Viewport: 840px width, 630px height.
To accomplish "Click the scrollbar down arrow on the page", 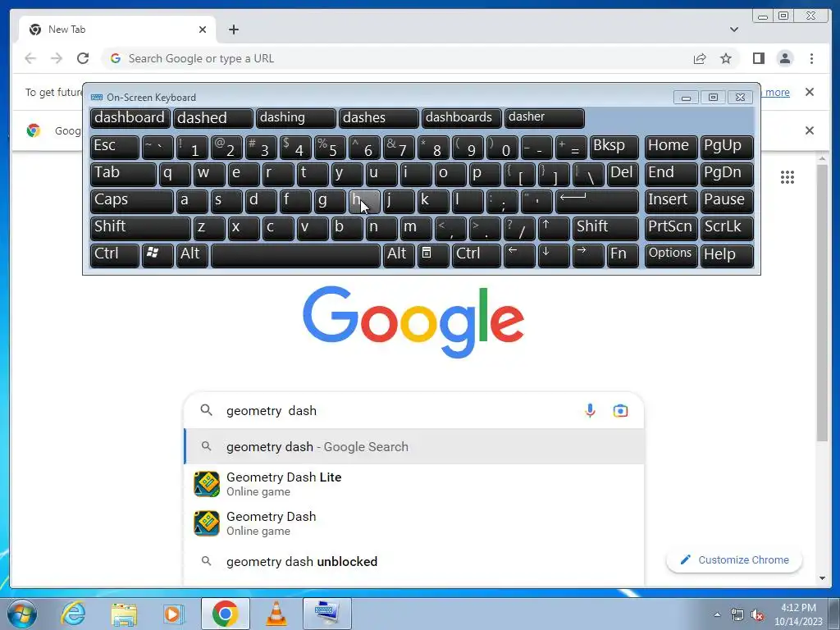I will [822, 578].
